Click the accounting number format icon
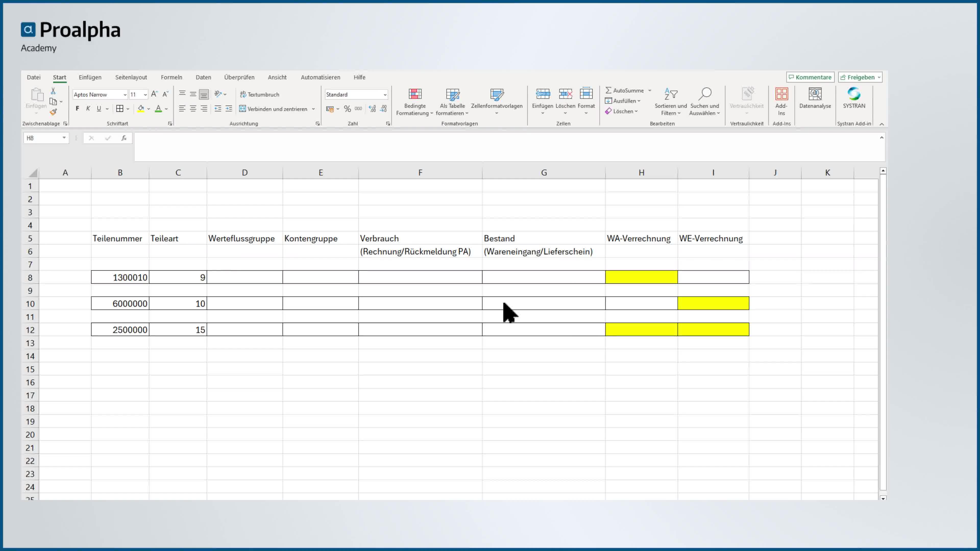 330,109
